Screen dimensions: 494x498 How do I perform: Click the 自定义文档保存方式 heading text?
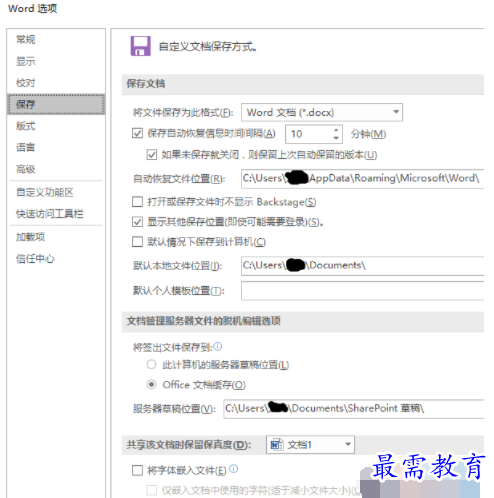point(207,46)
